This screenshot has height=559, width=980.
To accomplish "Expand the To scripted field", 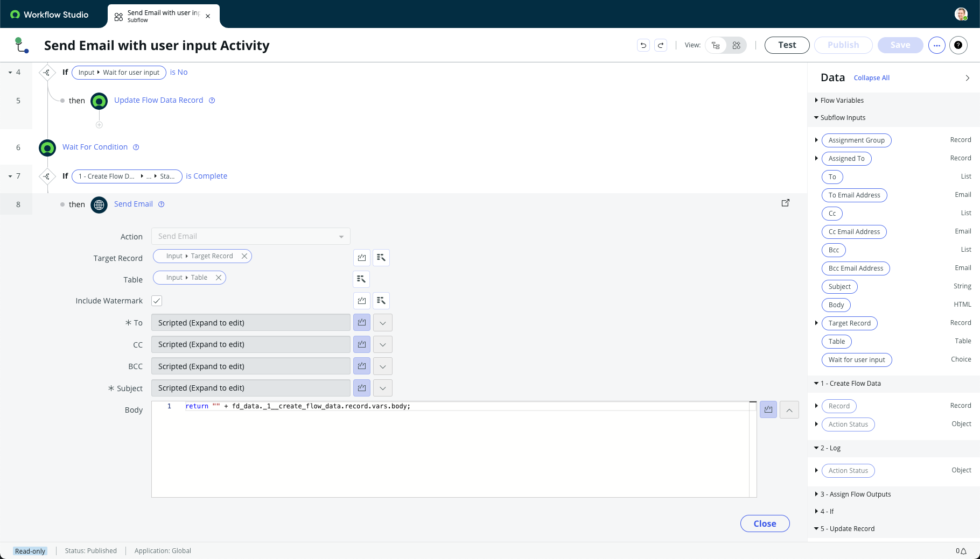I will [383, 323].
